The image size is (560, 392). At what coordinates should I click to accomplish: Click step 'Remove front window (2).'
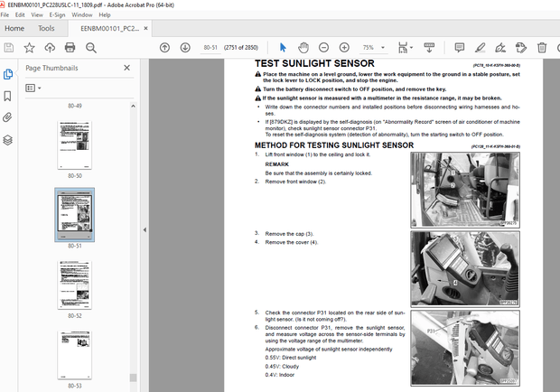click(295, 182)
